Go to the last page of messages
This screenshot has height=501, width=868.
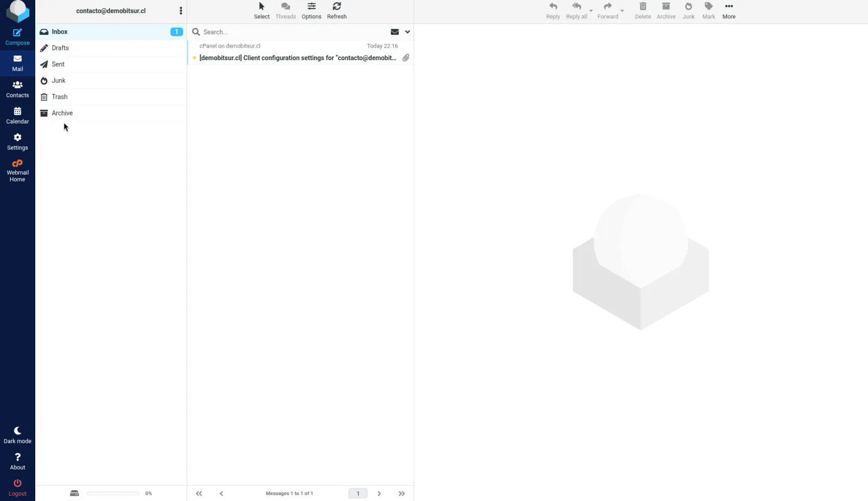[x=401, y=493]
